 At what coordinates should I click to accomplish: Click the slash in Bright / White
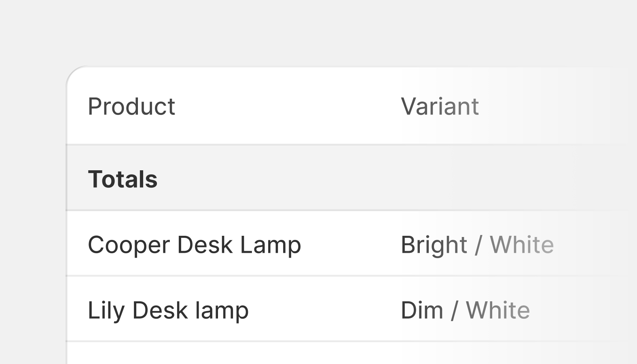(x=478, y=245)
